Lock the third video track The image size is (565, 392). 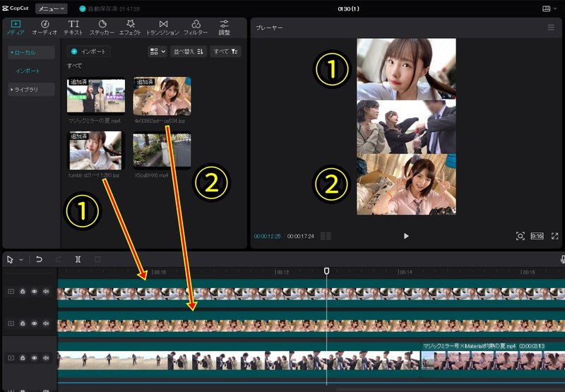pos(23,358)
